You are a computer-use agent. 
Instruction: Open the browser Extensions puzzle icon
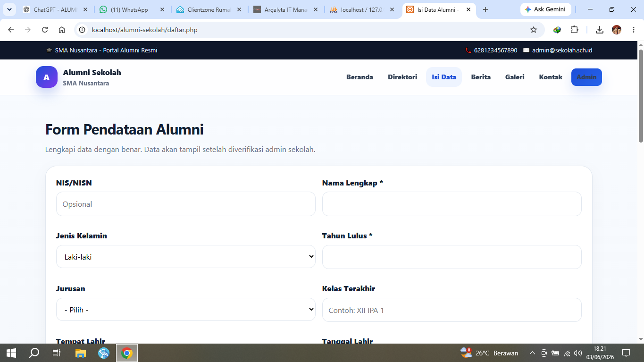574,30
